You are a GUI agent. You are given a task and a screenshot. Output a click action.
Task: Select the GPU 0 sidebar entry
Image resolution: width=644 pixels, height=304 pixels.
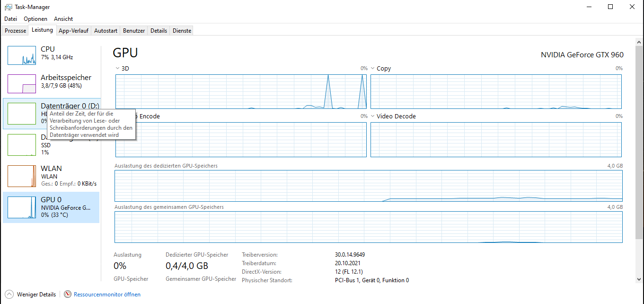[51, 207]
